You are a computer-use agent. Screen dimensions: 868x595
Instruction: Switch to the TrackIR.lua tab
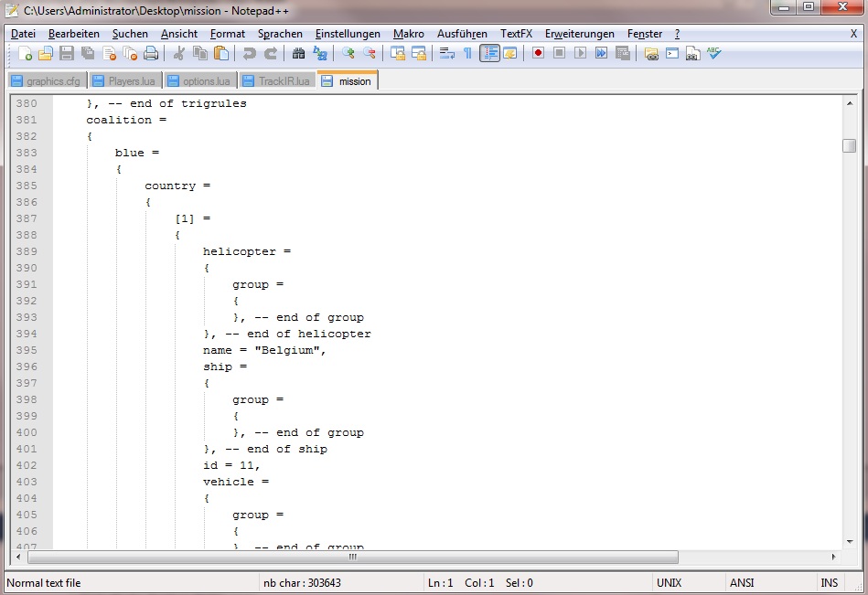pos(277,80)
